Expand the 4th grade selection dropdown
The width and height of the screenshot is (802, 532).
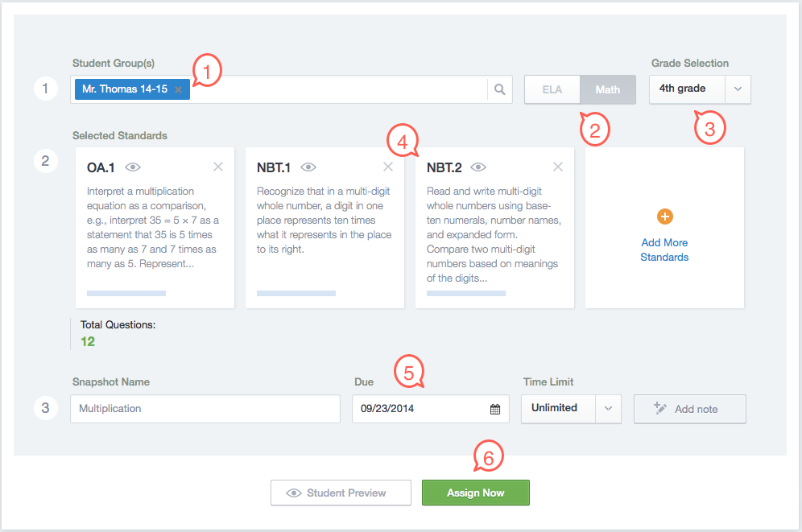coord(738,89)
